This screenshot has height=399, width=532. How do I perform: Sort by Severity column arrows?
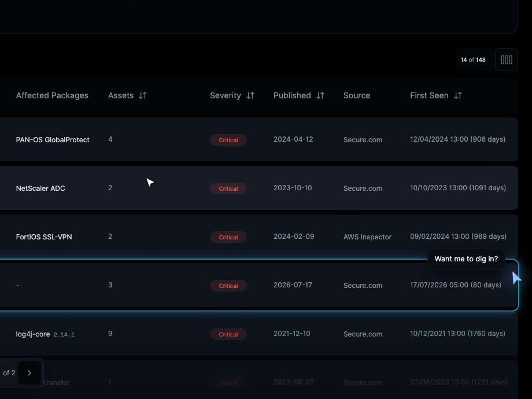(x=250, y=95)
